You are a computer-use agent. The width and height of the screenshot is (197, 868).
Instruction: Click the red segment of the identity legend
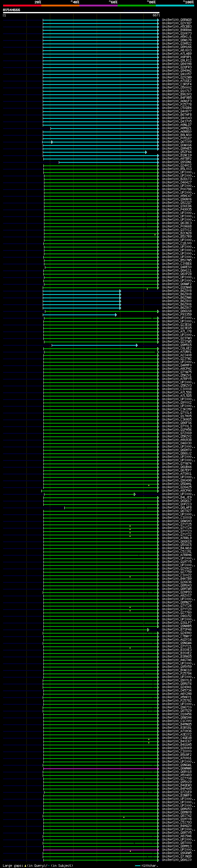click(x=22, y=6)
